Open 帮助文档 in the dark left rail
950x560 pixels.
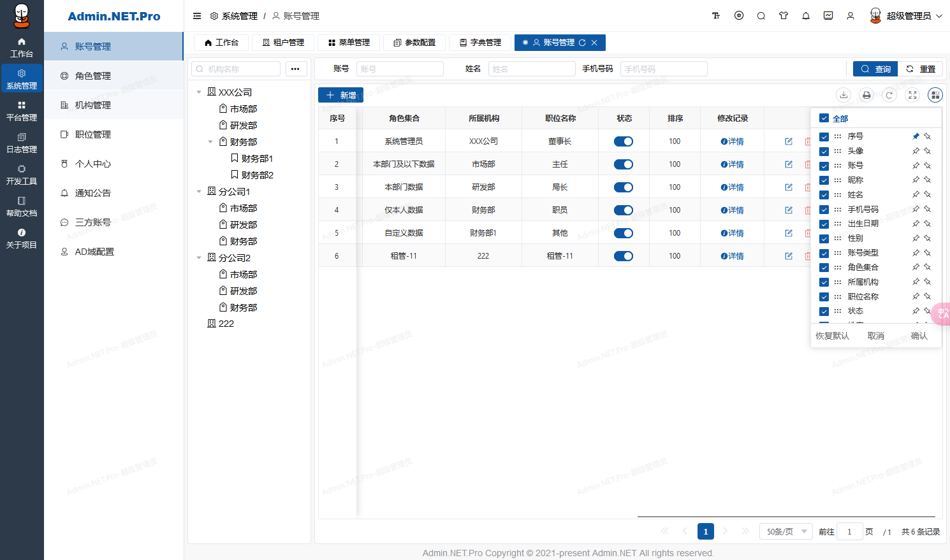tap(22, 207)
